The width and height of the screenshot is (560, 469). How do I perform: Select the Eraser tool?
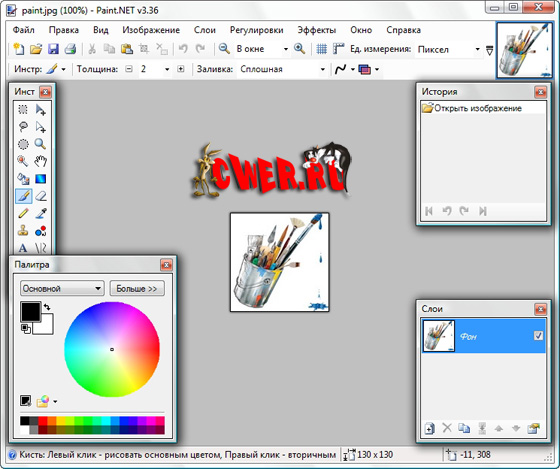[x=41, y=196]
